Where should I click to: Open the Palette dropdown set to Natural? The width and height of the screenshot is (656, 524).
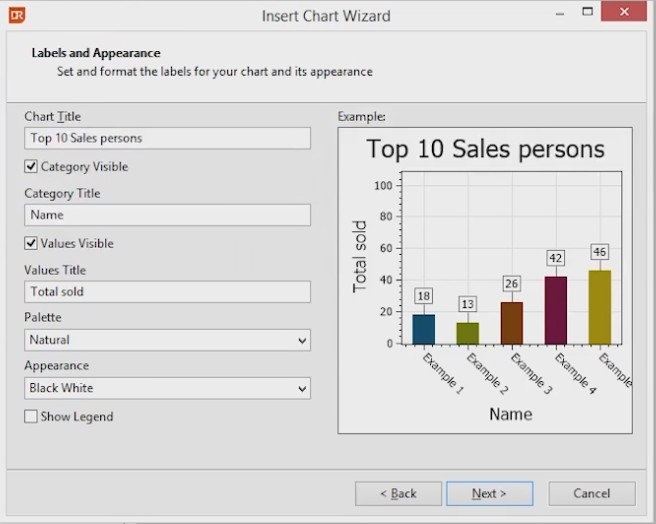[x=167, y=340]
